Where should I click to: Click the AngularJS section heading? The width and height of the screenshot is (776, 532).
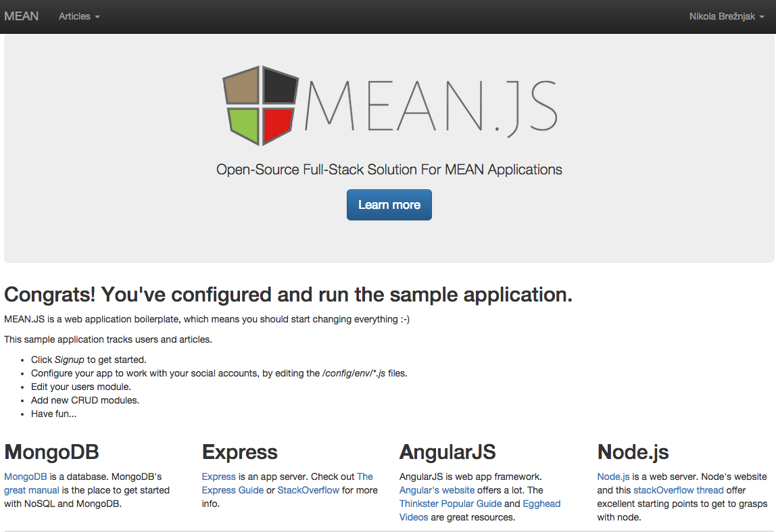coord(447,452)
